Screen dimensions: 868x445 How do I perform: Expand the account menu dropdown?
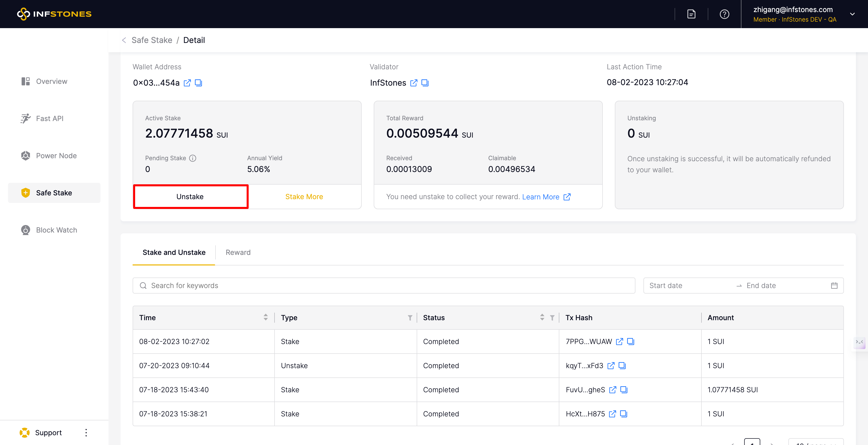pos(852,14)
